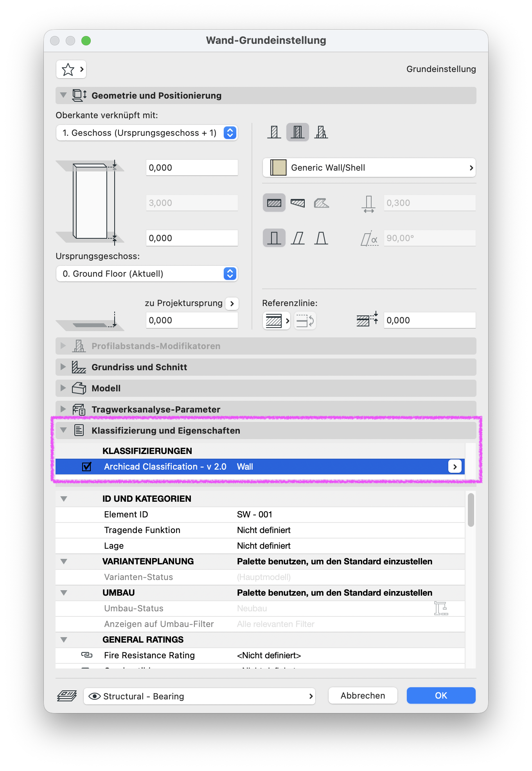Viewport: 532px width, 771px height.
Task: Expand Tragwerksanalyse-Parameter panel
Action: (x=63, y=409)
